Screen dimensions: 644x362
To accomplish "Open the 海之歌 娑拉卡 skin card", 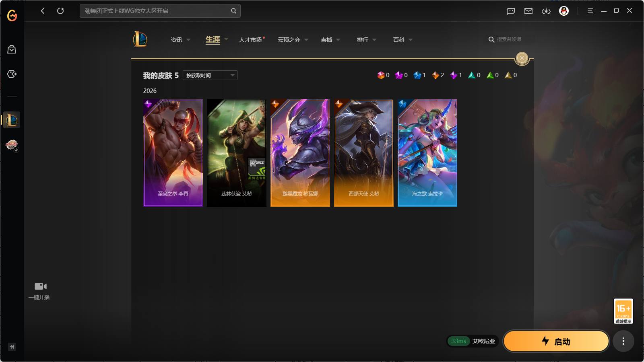I will coord(427,153).
